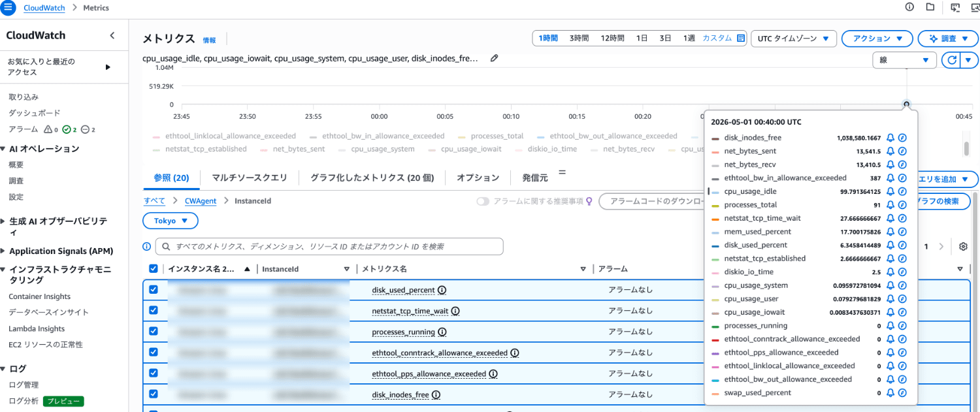Open the table settings gear icon

(963, 246)
